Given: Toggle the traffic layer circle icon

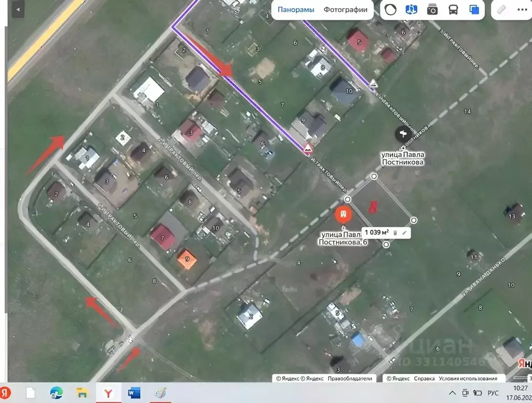Looking at the screenshot, I should [x=390, y=10].
